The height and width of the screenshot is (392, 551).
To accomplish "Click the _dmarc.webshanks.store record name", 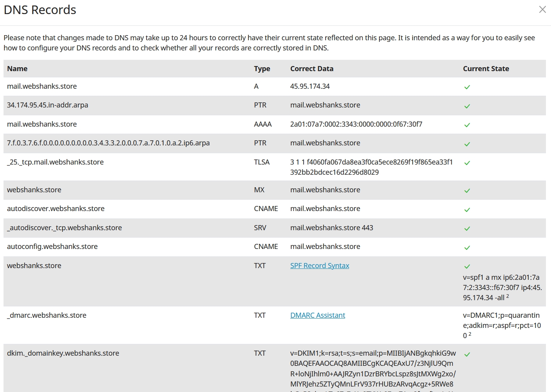I will point(47,315).
